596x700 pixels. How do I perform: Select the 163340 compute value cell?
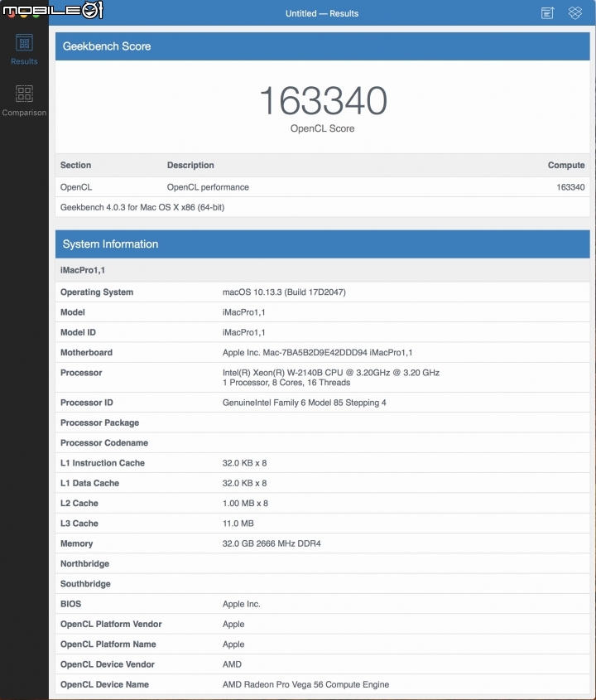(x=570, y=187)
